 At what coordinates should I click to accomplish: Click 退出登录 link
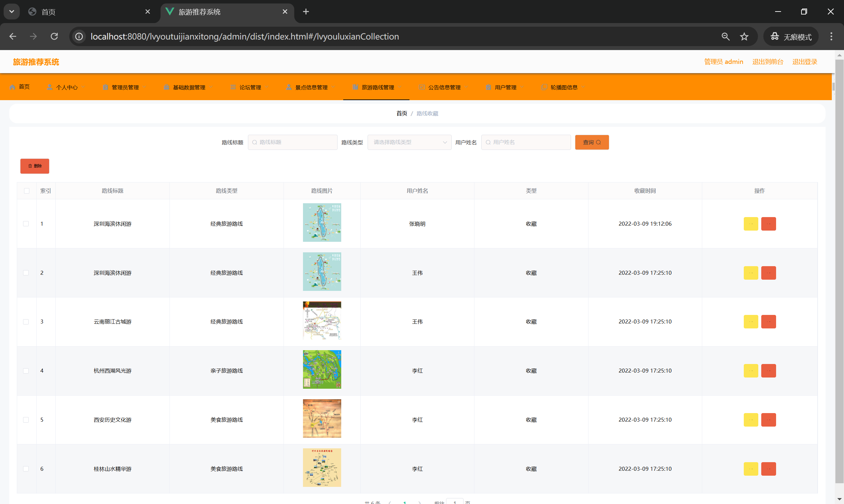(804, 62)
